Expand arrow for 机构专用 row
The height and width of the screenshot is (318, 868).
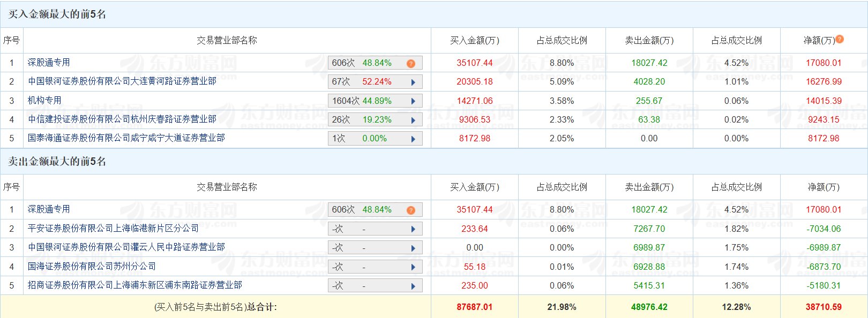413,101
